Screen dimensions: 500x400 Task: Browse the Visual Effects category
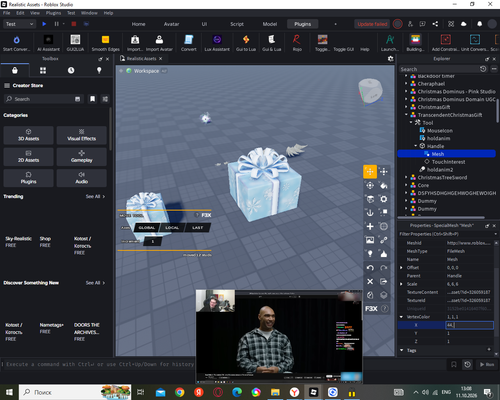82,135
